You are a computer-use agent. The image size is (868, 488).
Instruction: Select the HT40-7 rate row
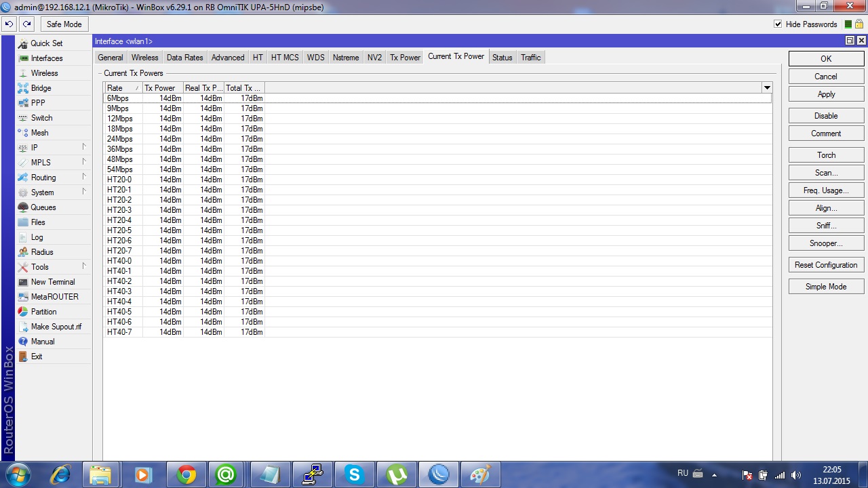point(437,332)
